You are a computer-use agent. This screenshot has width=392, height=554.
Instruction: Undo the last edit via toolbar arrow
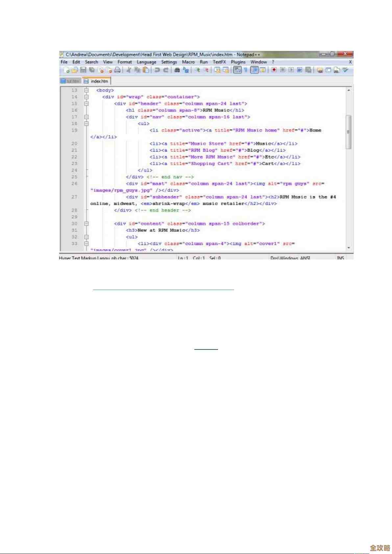pyautogui.click(x=157, y=70)
